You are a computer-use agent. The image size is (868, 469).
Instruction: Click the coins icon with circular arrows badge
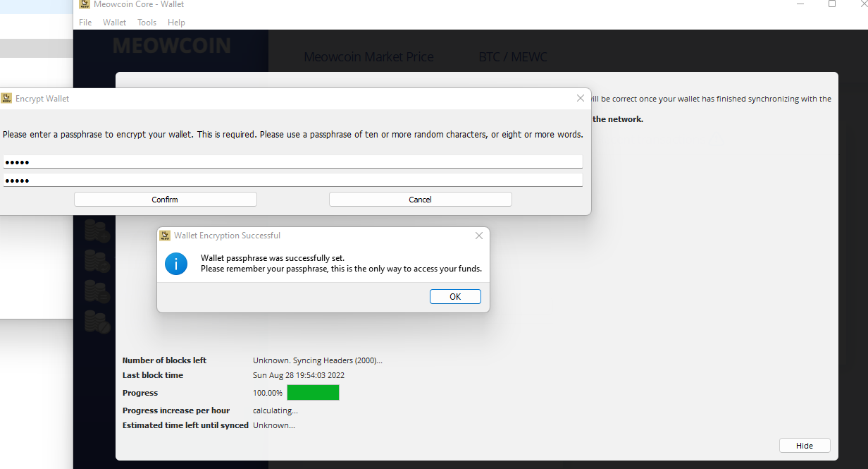[x=97, y=261]
